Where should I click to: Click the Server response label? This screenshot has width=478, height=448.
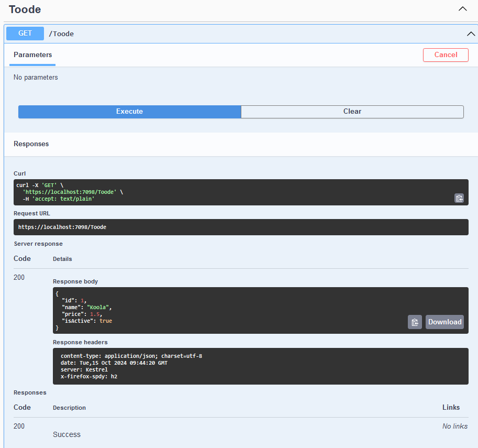38,244
